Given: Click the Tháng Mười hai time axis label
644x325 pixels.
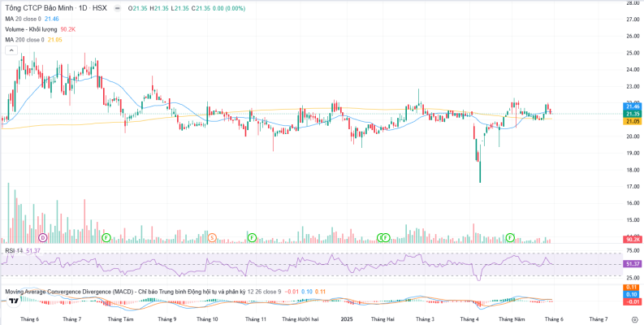Looking at the screenshot, I should click(x=300, y=318).
